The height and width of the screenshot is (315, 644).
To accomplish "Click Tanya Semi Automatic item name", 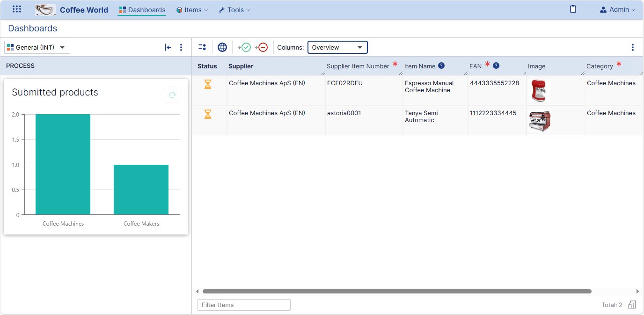I will coord(421,117).
